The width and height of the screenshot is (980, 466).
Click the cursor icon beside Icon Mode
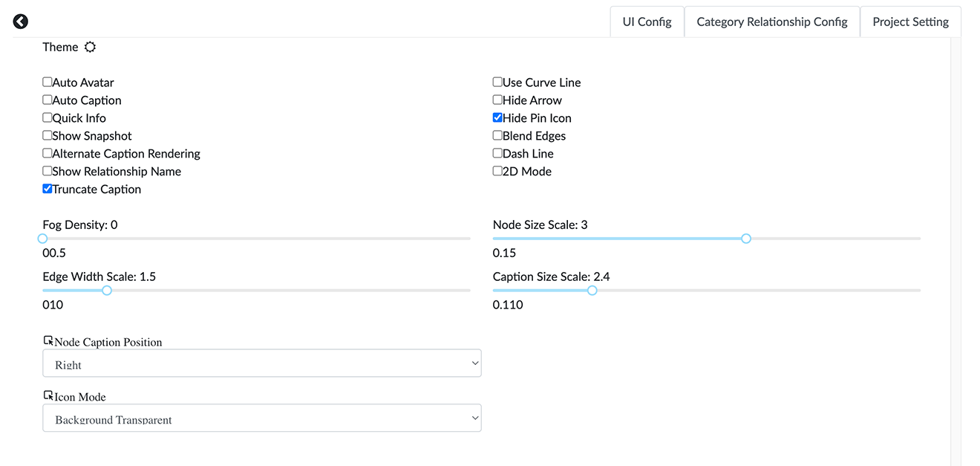pyautogui.click(x=48, y=394)
